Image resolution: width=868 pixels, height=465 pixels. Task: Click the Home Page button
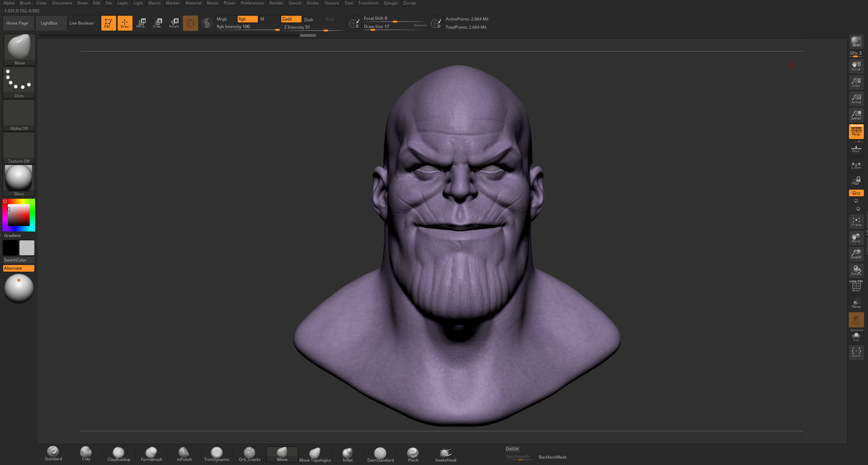click(x=19, y=23)
